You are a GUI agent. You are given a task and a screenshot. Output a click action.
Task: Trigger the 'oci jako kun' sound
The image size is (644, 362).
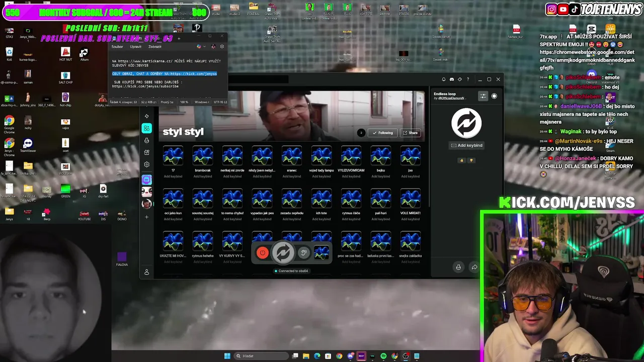[173, 199]
